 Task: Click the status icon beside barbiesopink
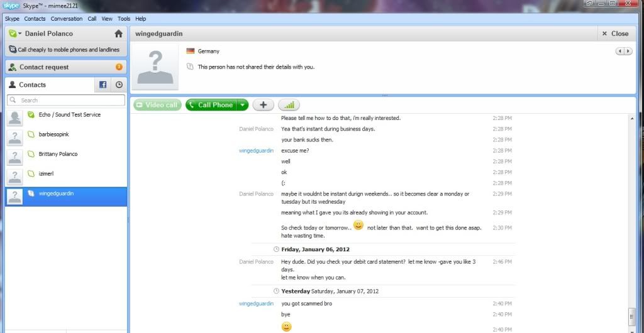[x=31, y=134]
